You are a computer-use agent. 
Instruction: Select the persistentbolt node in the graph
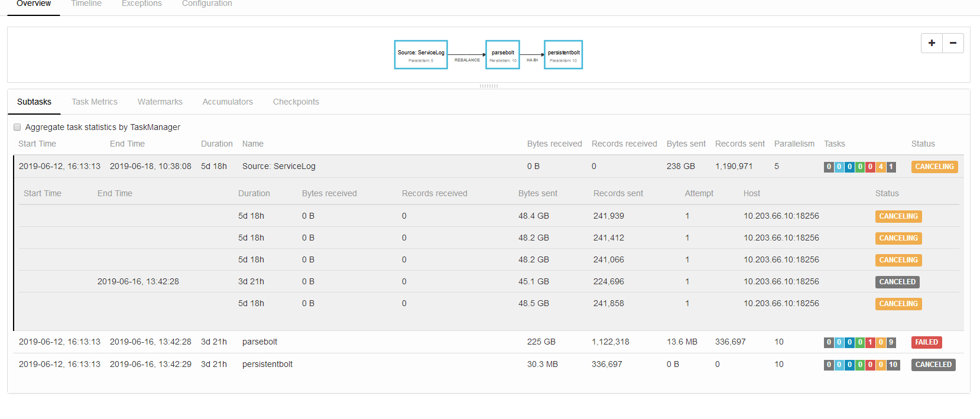563,54
